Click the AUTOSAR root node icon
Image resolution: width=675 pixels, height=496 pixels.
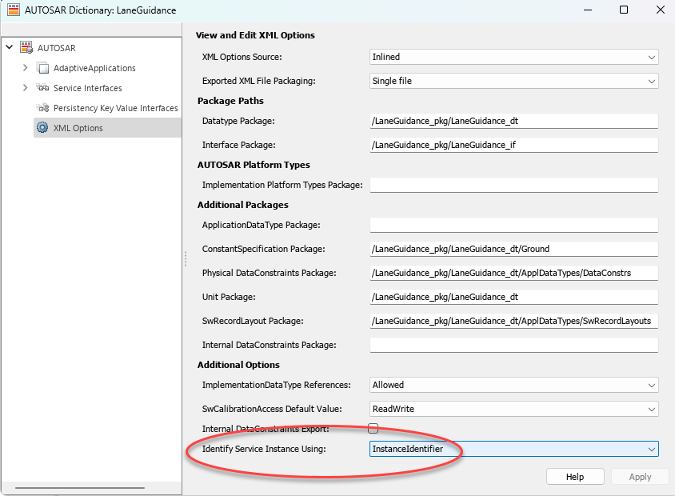point(26,47)
